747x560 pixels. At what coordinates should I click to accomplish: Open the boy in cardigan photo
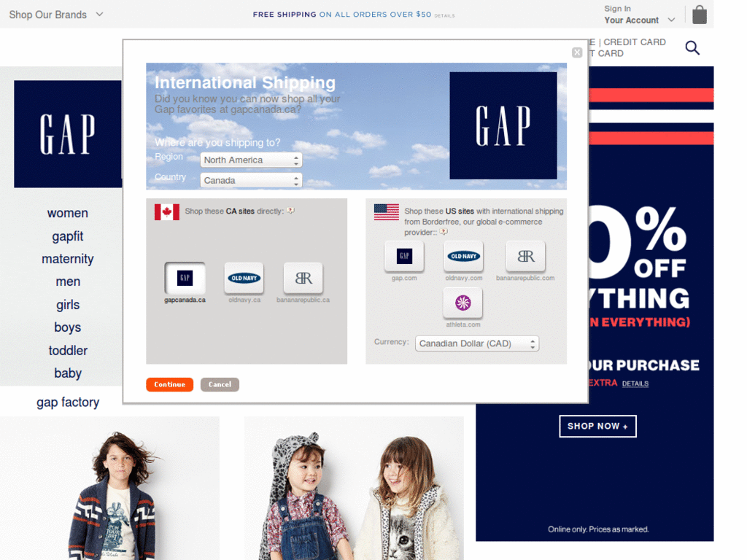coord(109,488)
